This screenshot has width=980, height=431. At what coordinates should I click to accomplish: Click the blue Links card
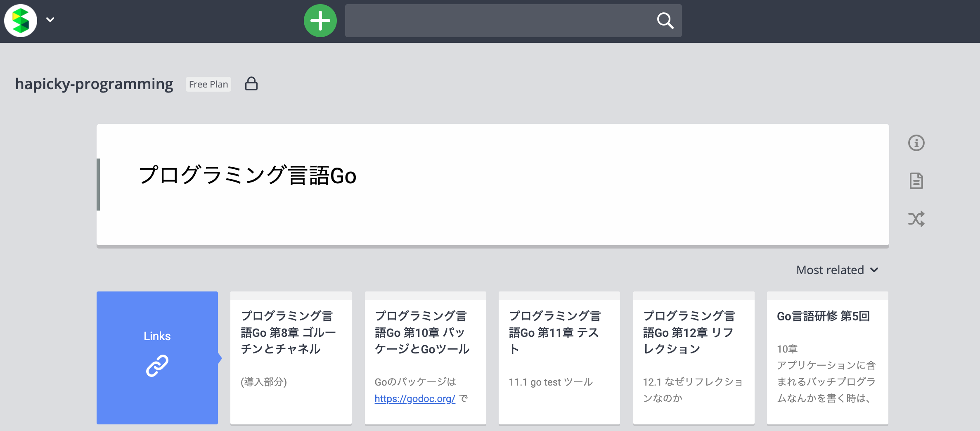157,358
